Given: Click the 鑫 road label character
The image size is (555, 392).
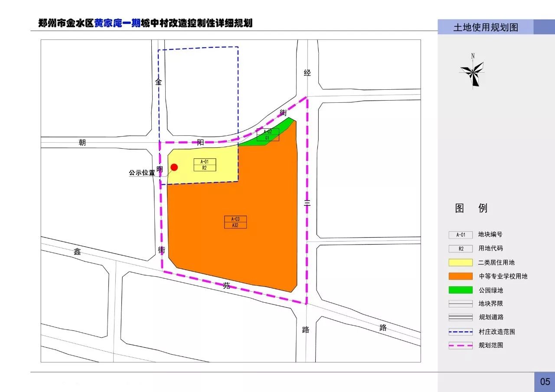Looking at the screenshot, I should point(77,252).
